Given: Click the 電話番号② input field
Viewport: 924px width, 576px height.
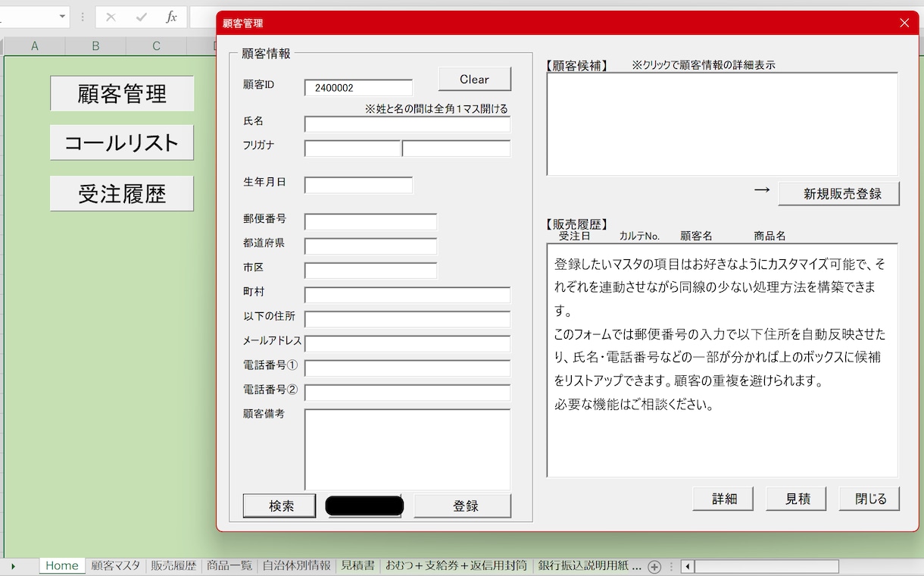Looking at the screenshot, I should (407, 393).
